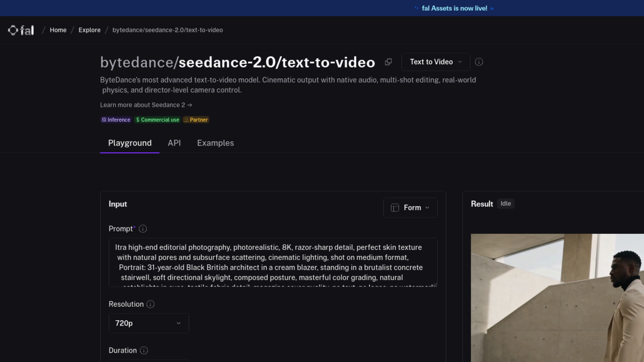The height and width of the screenshot is (362, 644).
Task: Open the result video preview thumbnail
Action: click(558, 298)
